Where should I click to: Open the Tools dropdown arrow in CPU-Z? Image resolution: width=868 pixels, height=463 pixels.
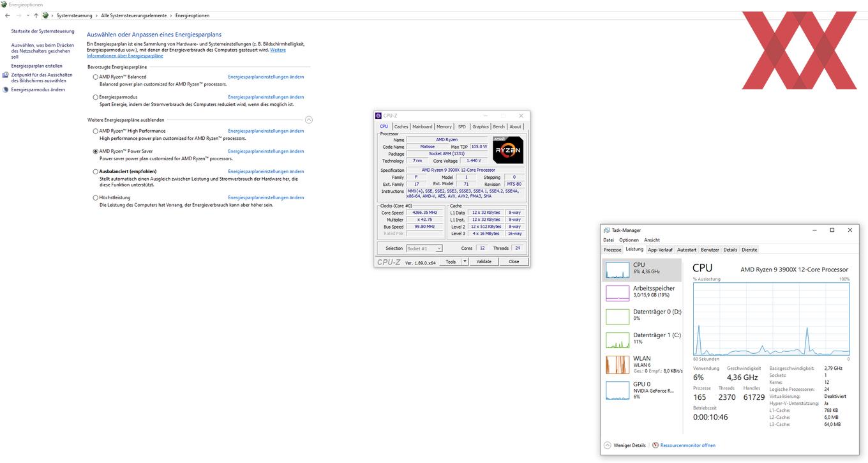(x=465, y=262)
